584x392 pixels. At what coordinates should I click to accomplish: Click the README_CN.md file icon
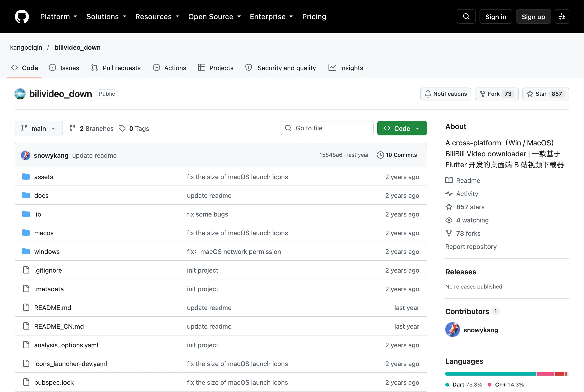coord(26,326)
